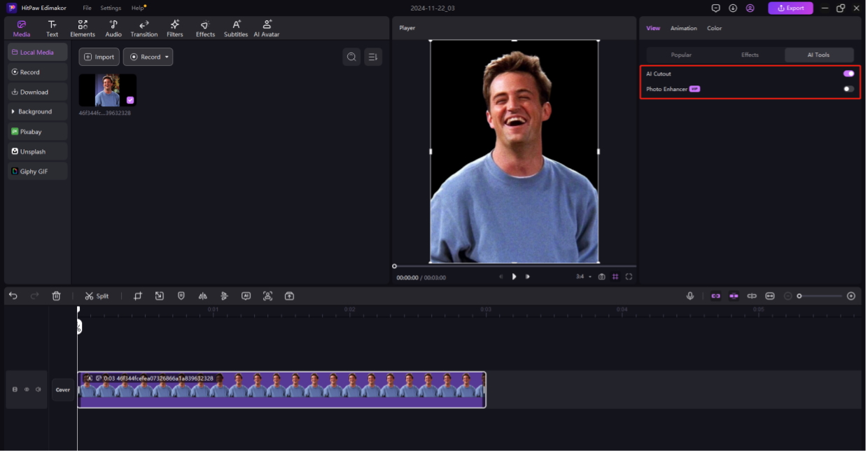Switch to the Animation tab
Screen dimensions: 868x453
coord(683,29)
